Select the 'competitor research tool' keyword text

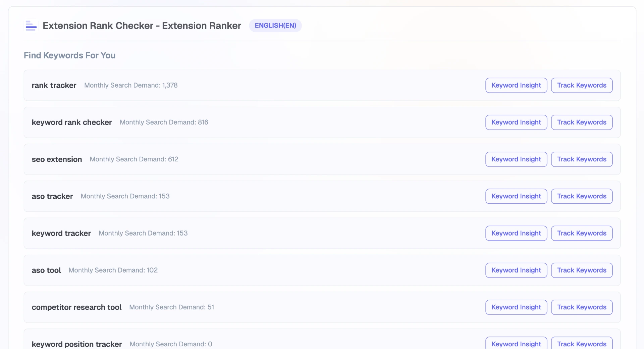[76, 307]
